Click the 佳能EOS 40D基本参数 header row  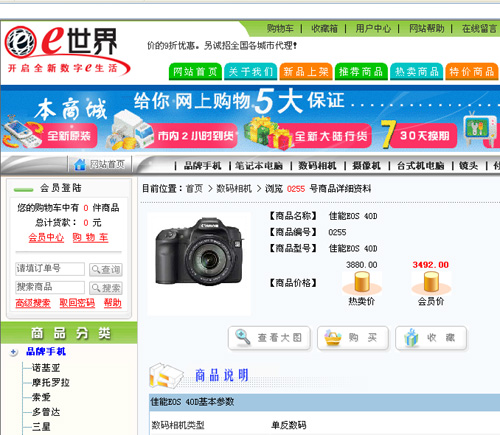[324, 402]
